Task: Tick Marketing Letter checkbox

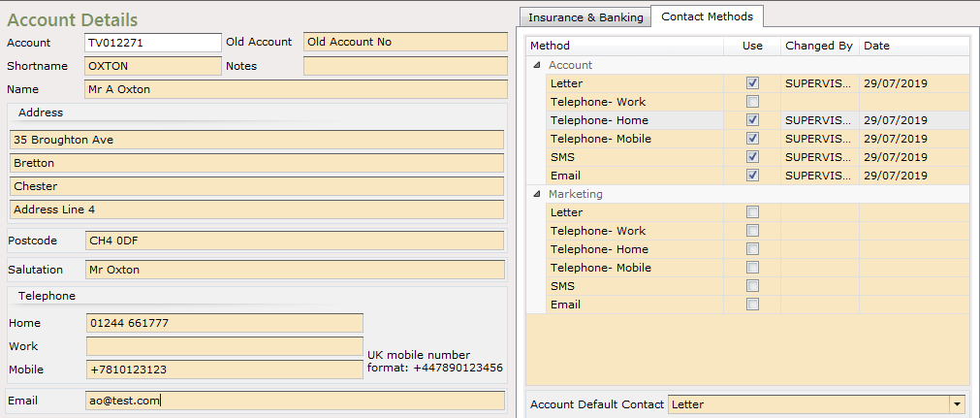Action: pyautogui.click(x=752, y=212)
